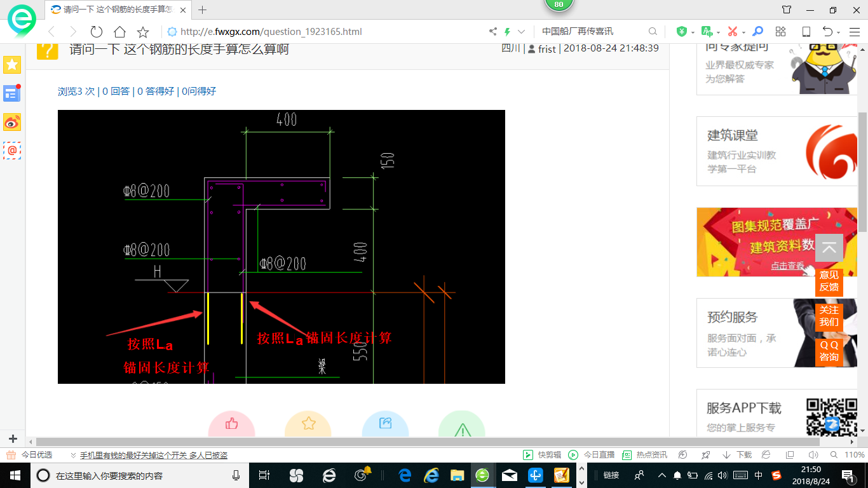The image size is (868, 488).
Task: Reload the page with refresh icon
Action: (x=96, y=32)
